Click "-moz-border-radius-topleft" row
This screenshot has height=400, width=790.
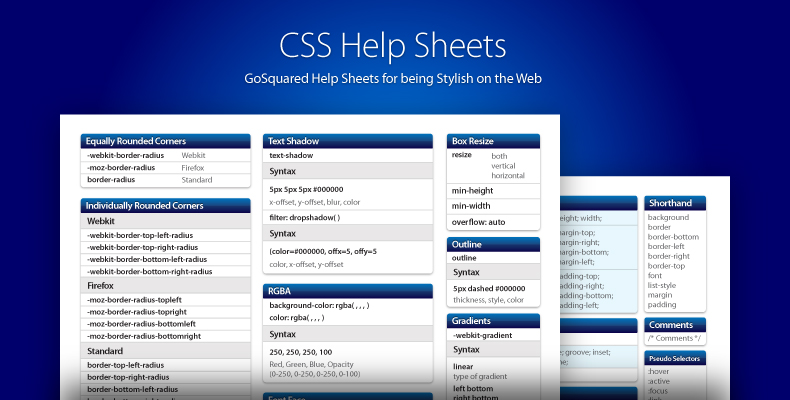165,300
